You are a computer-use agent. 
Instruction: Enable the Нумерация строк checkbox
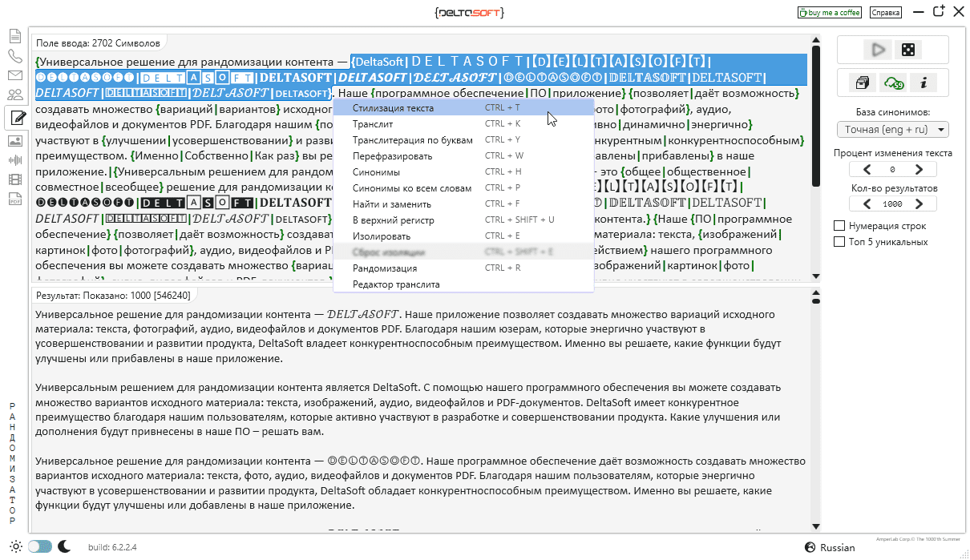pos(839,226)
